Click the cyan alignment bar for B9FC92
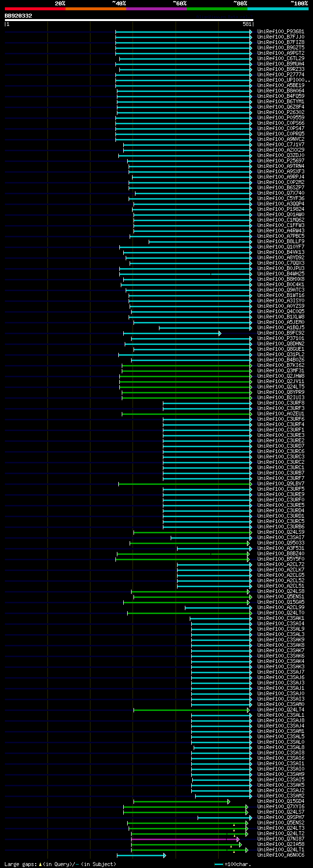This screenshot has width=313, height=868. tap(171, 333)
